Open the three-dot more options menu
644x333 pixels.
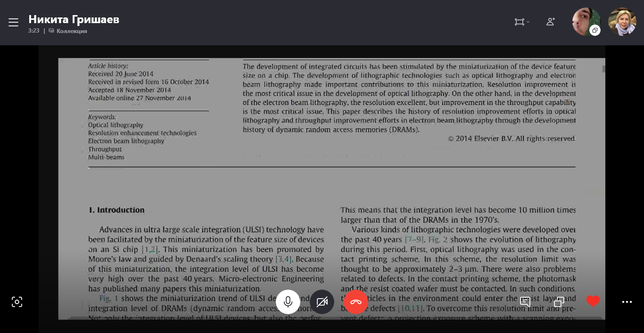click(x=627, y=302)
